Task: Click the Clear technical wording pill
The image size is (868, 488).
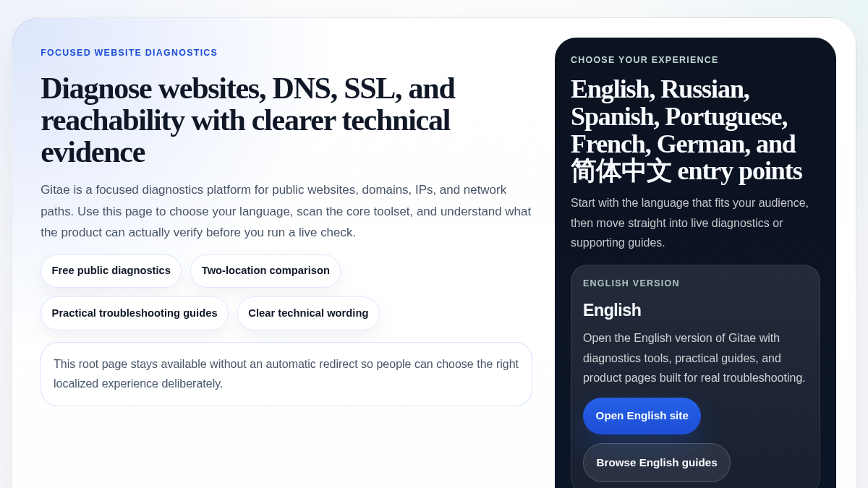Action: 308,313
